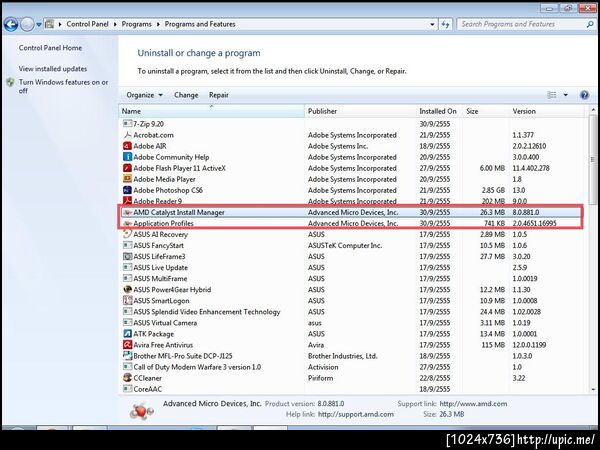
Task: Click the ASUS FancyStart icon
Action: tap(127, 245)
